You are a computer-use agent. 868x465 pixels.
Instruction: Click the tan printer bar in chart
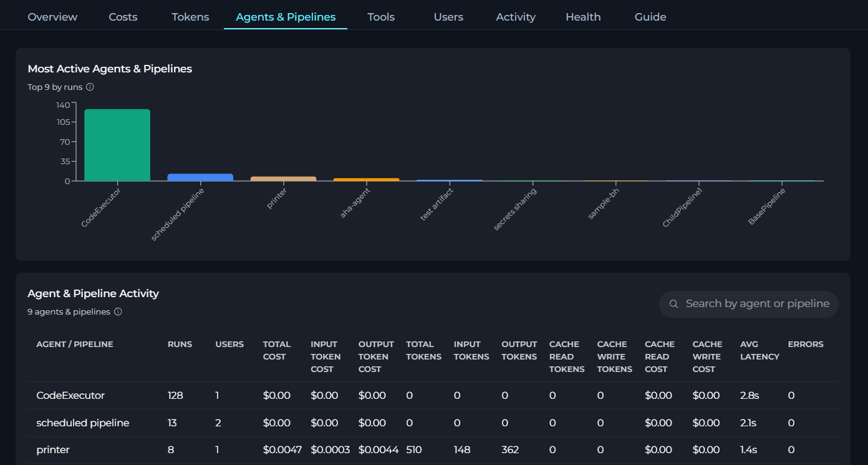coord(283,179)
